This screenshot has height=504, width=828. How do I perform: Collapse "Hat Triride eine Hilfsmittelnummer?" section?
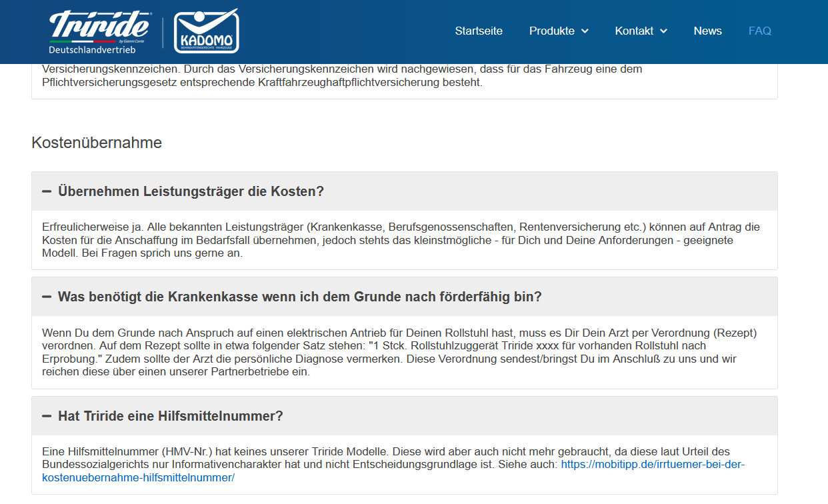click(170, 416)
